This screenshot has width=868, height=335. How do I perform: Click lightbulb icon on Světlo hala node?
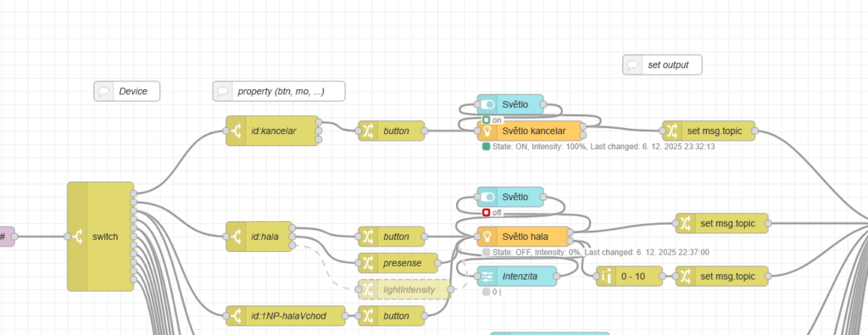pos(487,237)
